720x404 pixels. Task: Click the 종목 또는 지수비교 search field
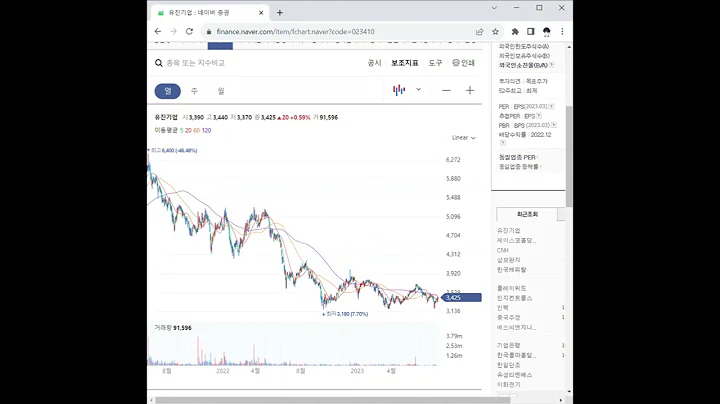coord(196,63)
